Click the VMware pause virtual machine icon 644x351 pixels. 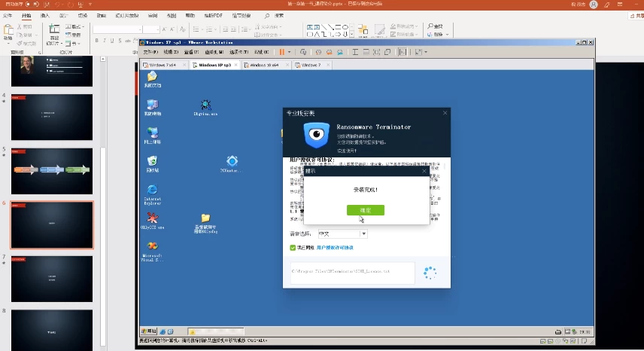(282, 52)
